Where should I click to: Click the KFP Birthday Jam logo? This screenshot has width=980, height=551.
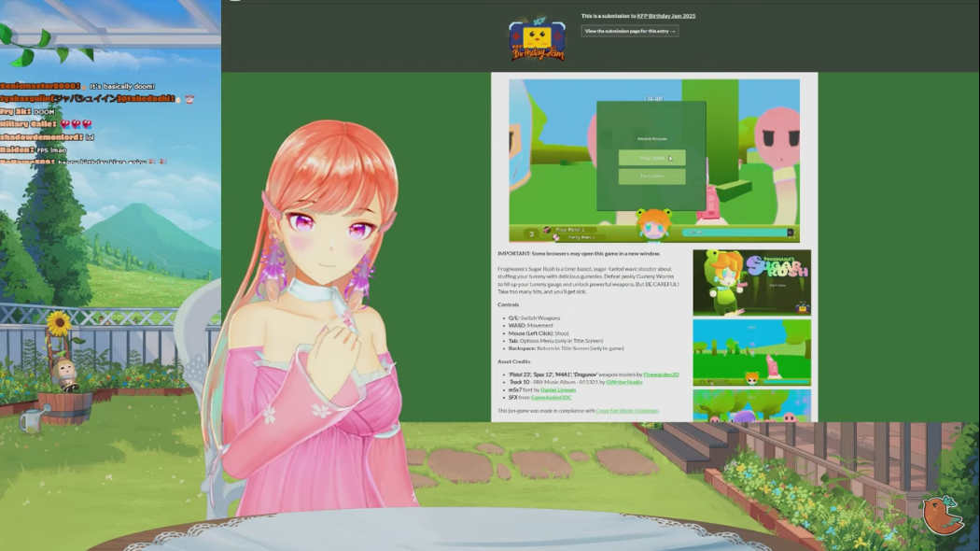click(x=537, y=39)
